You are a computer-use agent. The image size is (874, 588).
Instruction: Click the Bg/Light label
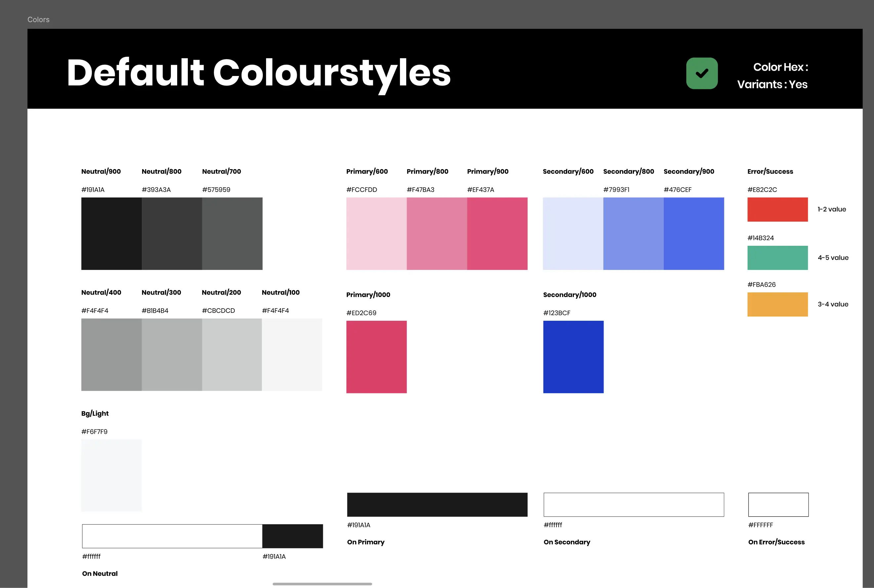pos(95,414)
